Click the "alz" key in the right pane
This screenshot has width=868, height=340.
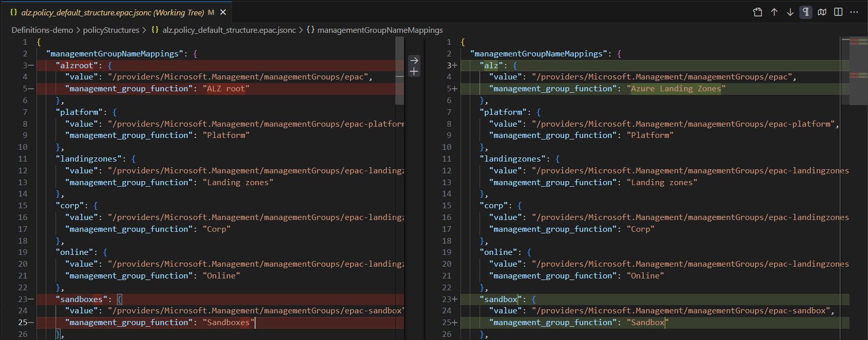tap(491, 65)
